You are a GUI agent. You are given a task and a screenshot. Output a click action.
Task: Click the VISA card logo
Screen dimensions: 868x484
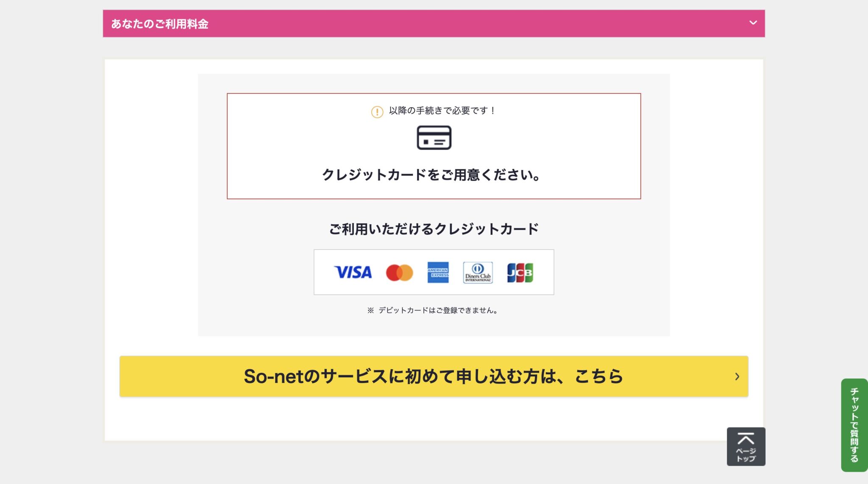(352, 273)
